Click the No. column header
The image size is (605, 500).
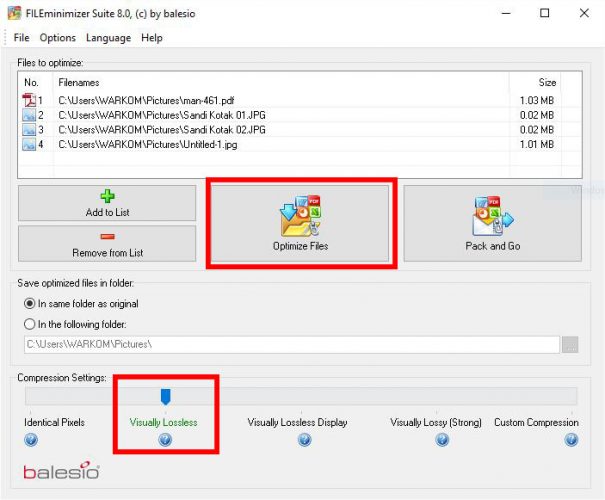31,83
